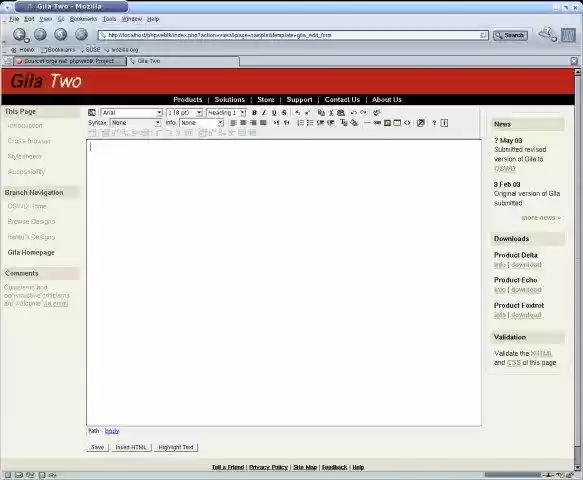This screenshot has height=480, width=583.
Task: Open the Tools menu
Action: [x=109, y=19]
